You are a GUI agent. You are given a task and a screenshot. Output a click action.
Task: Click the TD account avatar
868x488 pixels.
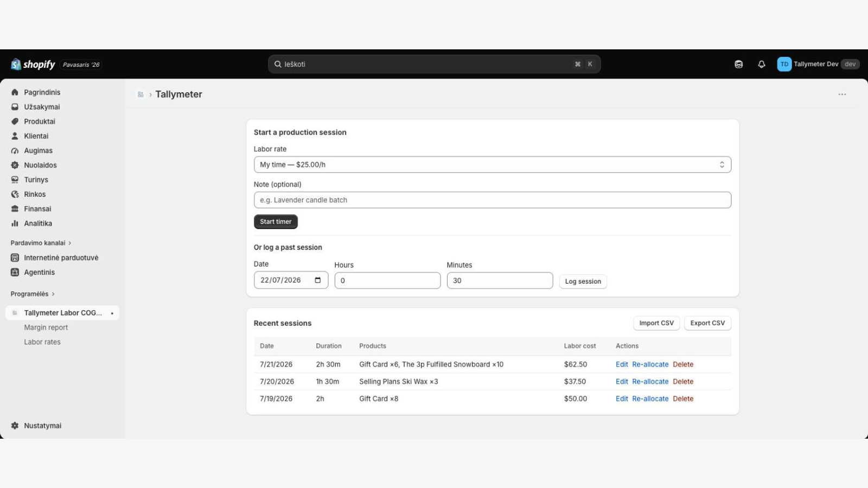tap(784, 64)
